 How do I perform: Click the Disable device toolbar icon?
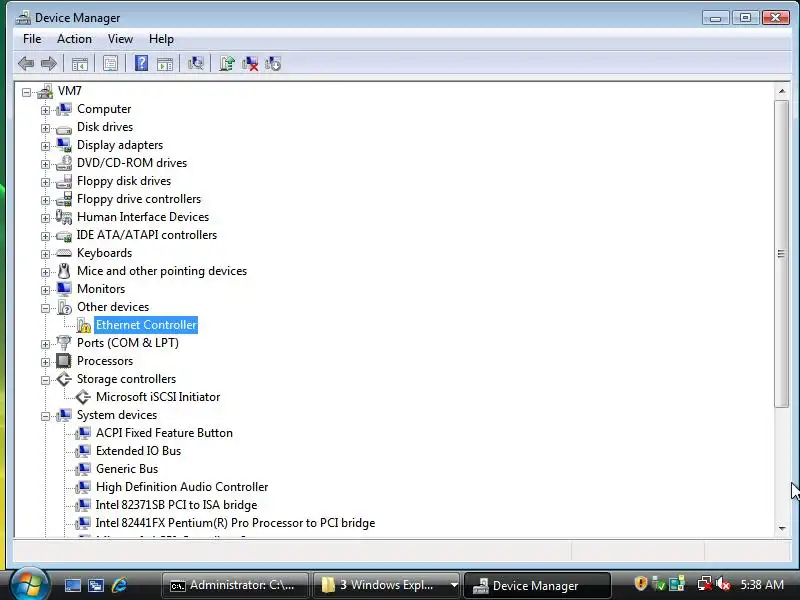pos(273,64)
